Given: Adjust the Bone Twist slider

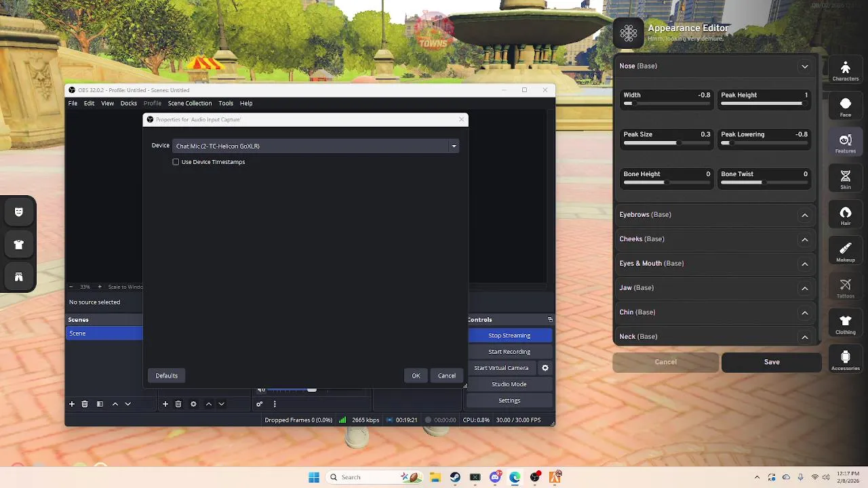Looking at the screenshot, I should pos(764,182).
